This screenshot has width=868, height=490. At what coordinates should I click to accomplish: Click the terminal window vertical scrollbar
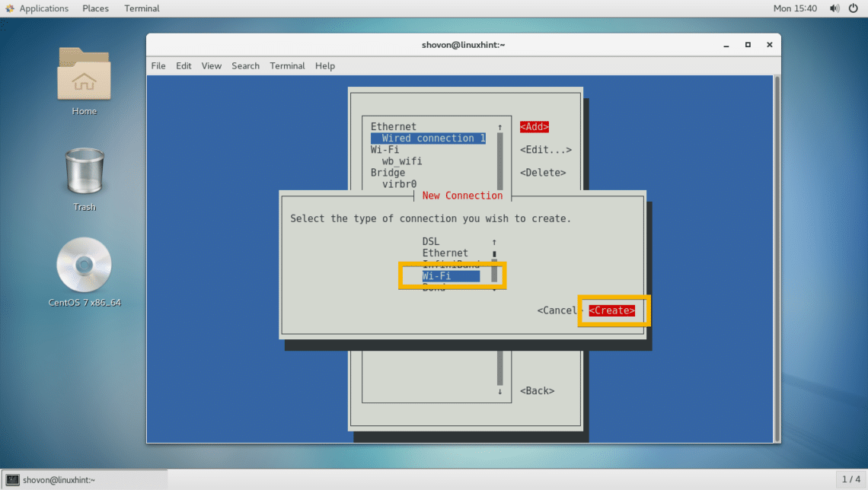pos(777,259)
